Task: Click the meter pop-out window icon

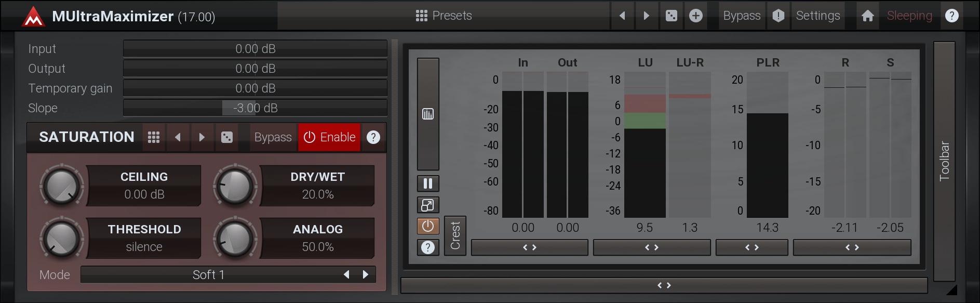Action: point(428,205)
